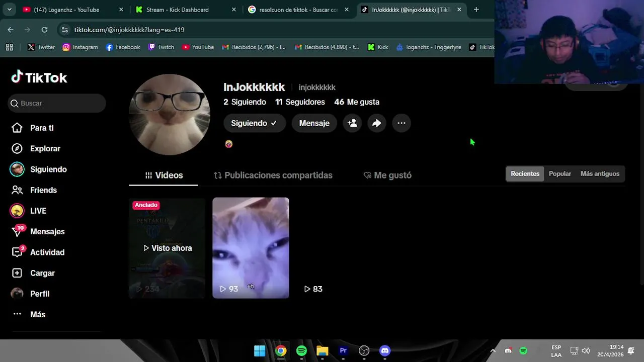Open Mensajes in the sidebar
Viewport: 644px width, 362px height.
click(x=38, y=231)
